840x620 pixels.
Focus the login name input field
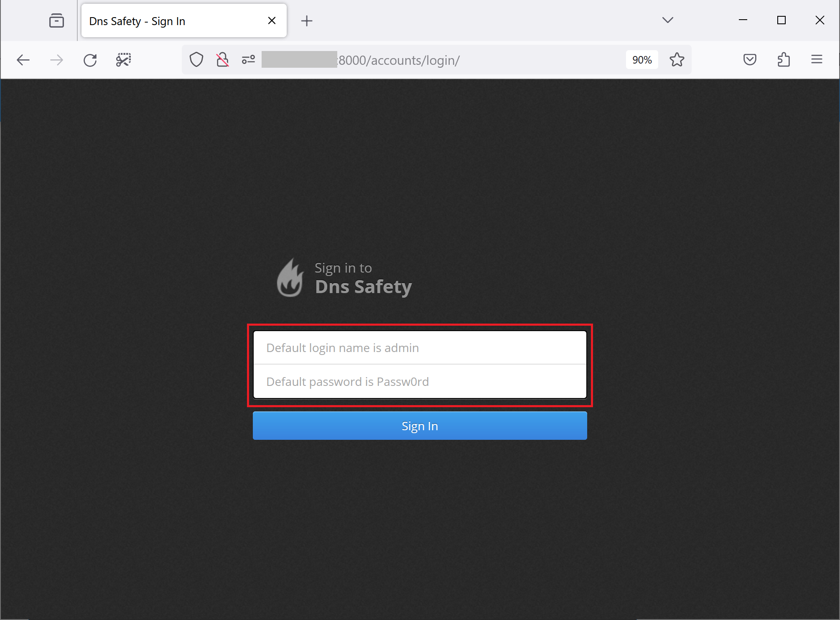(x=420, y=347)
